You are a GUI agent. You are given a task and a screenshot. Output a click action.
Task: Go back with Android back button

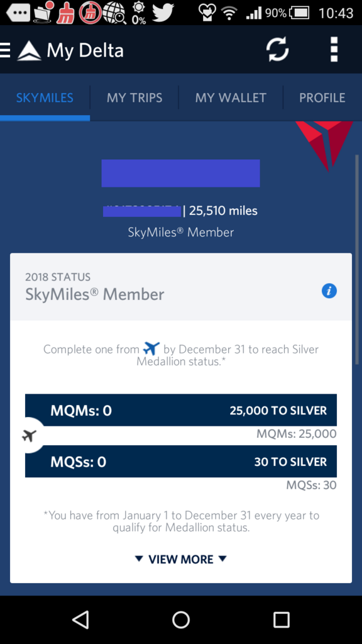pyautogui.click(x=80, y=619)
